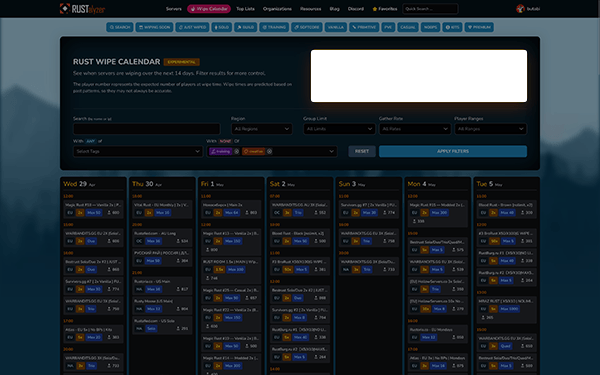The height and width of the screenshot is (375, 600).
Task: Open the Group Limit dropdown
Action: 339,129
